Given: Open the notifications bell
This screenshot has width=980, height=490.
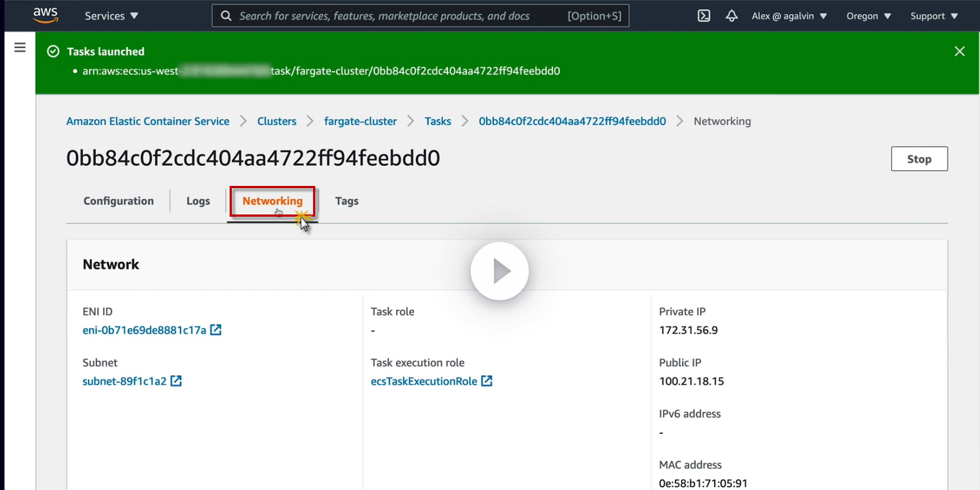Looking at the screenshot, I should pos(731,16).
